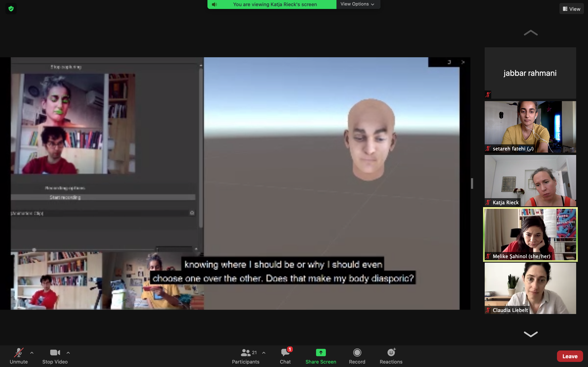Click the speaker icon in the sharing banner
Viewport: 588px width, 367px height.
pos(214,4)
